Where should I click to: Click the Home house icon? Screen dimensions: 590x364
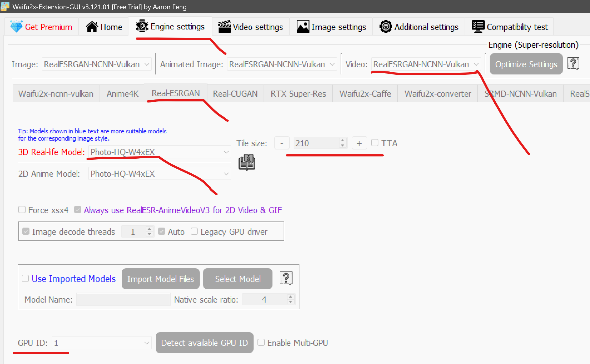pyautogui.click(x=92, y=27)
